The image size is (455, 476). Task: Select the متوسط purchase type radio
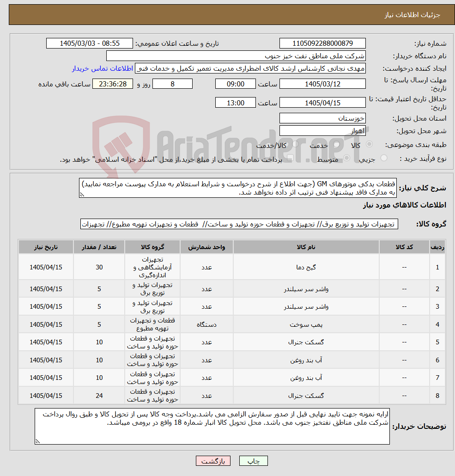pyautogui.click(x=346, y=158)
